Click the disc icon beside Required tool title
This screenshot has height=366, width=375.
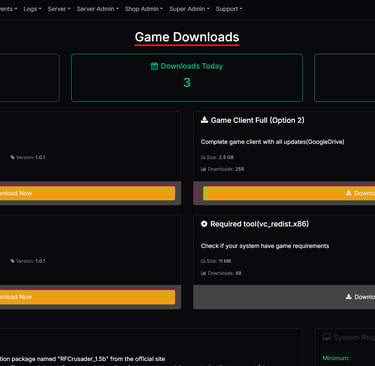(204, 224)
